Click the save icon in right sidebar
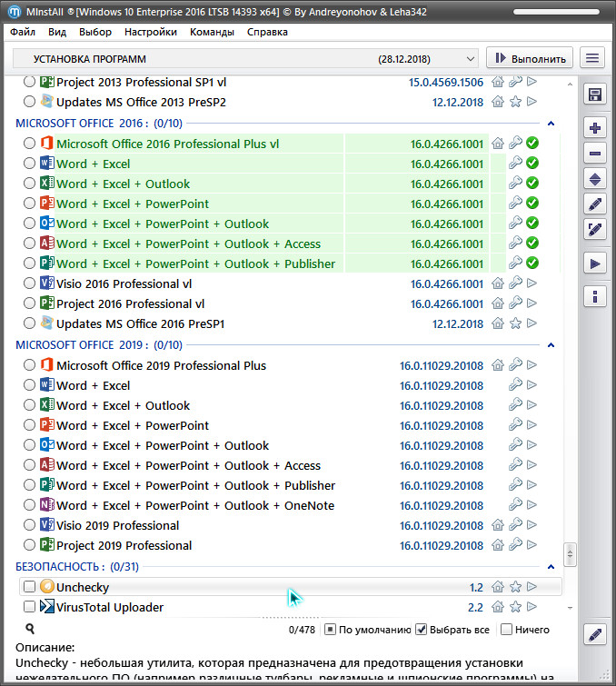Screen dimensions: 616x686 click(x=595, y=95)
